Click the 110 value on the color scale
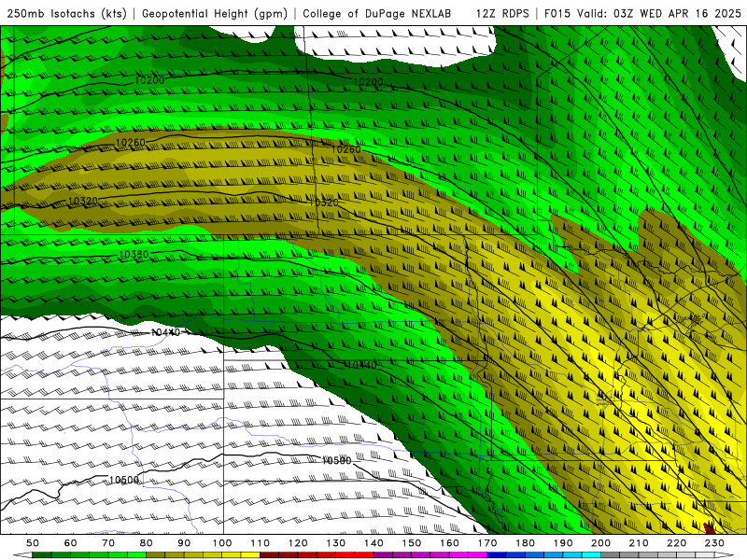 coord(261,543)
